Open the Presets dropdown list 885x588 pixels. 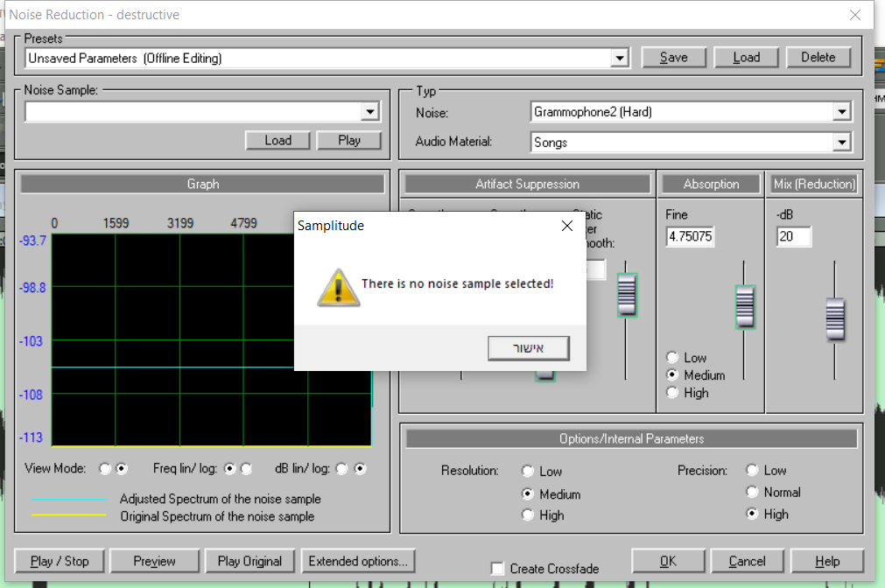click(x=620, y=58)
